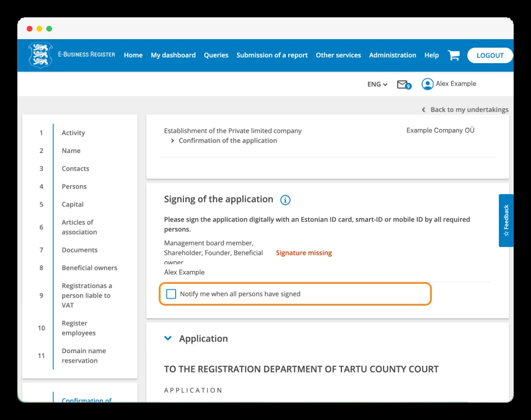The image size is (531, 420).
Task: Click the Application section heading
Action: pyautogui.click(x=203, y=339)
